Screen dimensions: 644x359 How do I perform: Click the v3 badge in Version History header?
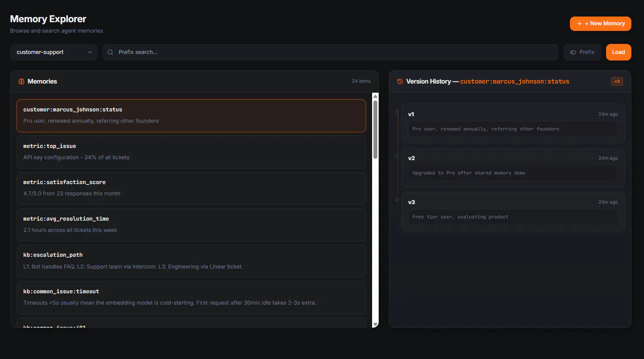[x=617, y=81]
